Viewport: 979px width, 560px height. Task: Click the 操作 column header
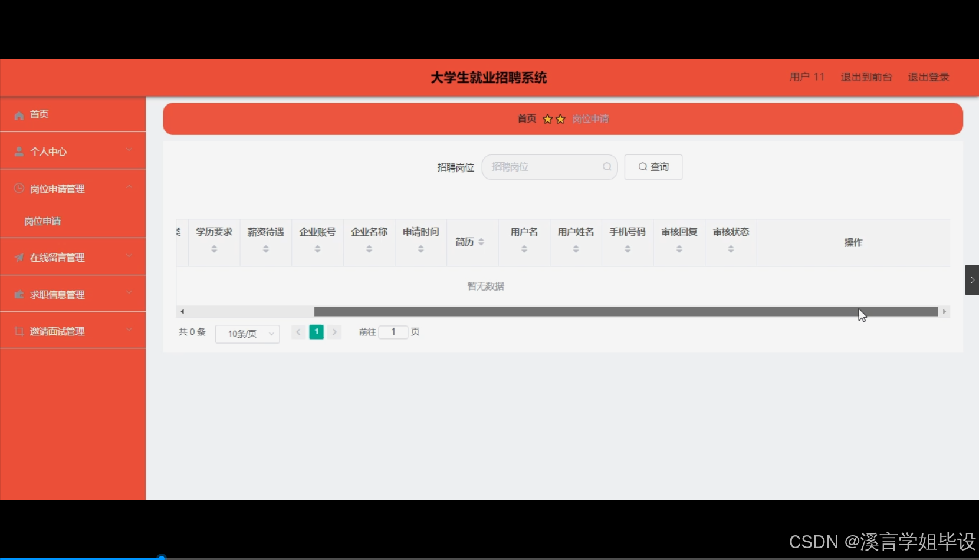[x=853, y=242]
